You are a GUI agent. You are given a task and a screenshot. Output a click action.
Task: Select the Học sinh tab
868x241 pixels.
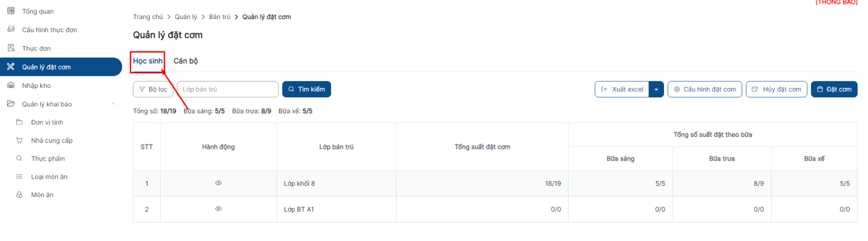click(148, 61)
